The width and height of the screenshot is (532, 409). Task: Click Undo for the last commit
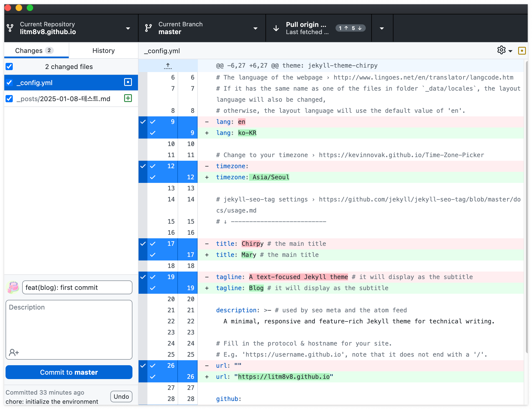click(x=121, y=397)
